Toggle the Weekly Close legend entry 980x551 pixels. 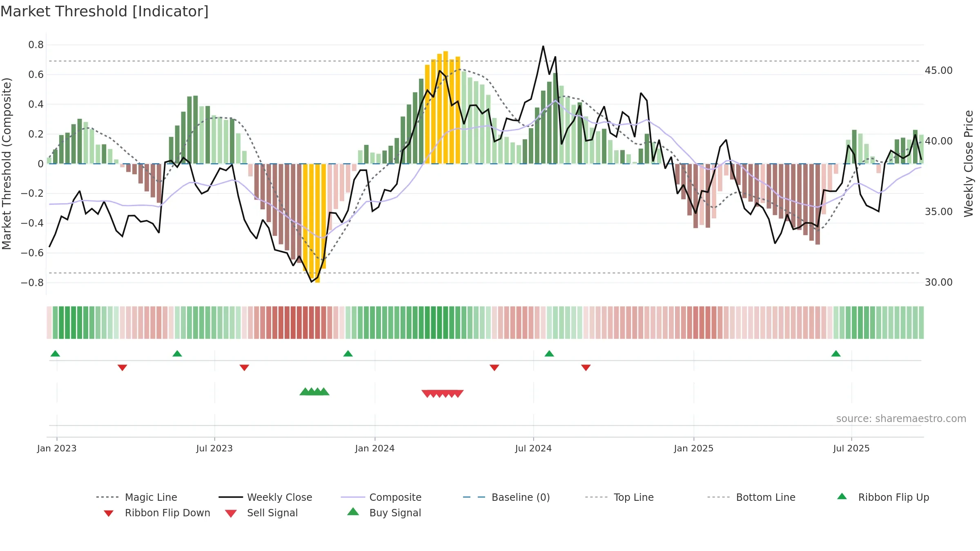[x=265, y=497]
